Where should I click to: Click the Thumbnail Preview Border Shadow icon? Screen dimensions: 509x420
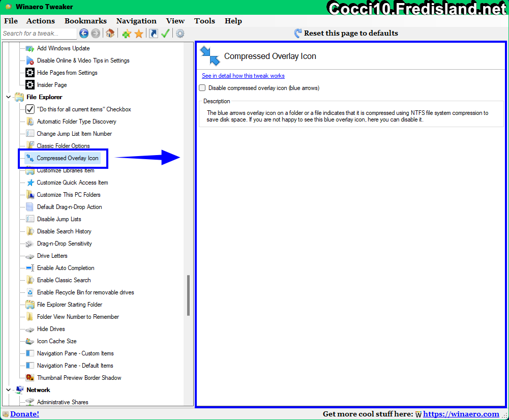pyautogui.click(x=30, y=377)
